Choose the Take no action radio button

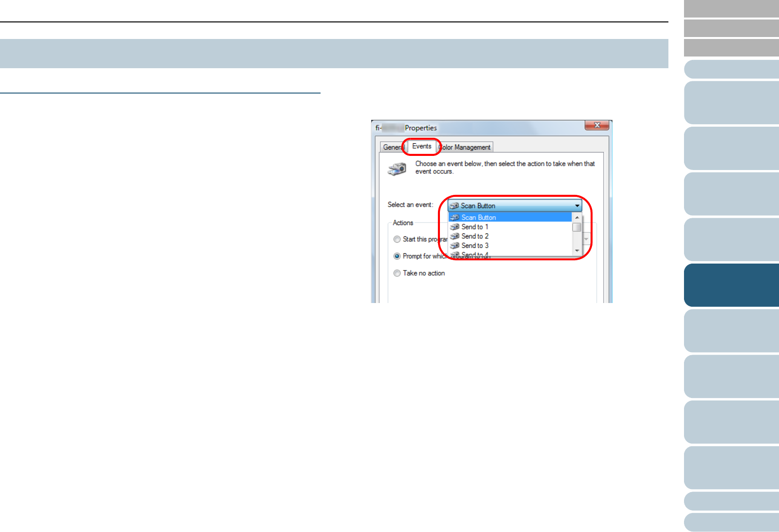(x=397, y=273)
